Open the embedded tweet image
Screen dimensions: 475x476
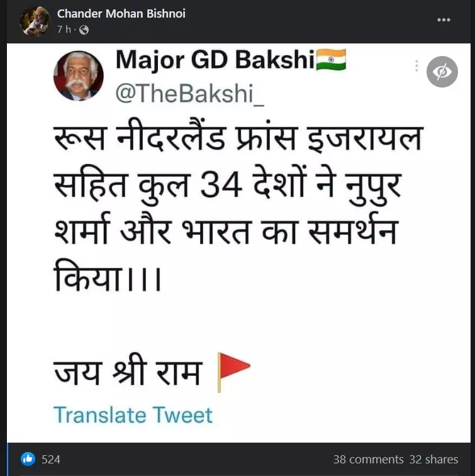click(x=238, y=243)
